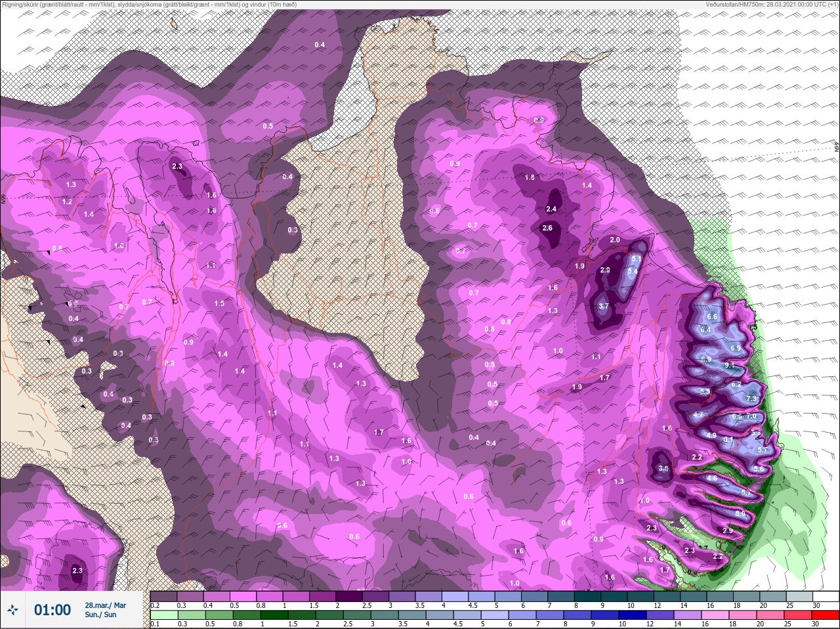Screen dimensions: 840x629
Task: Click the 2.4 precipitation value on the map
Action: click(x=551, y=209)
